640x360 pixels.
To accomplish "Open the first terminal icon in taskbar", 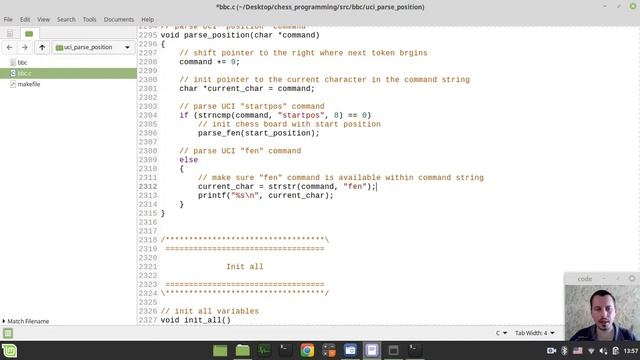I will coord(285,351).
